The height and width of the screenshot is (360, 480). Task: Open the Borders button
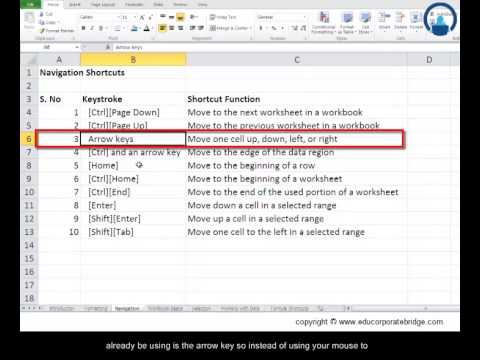[117, 28]
